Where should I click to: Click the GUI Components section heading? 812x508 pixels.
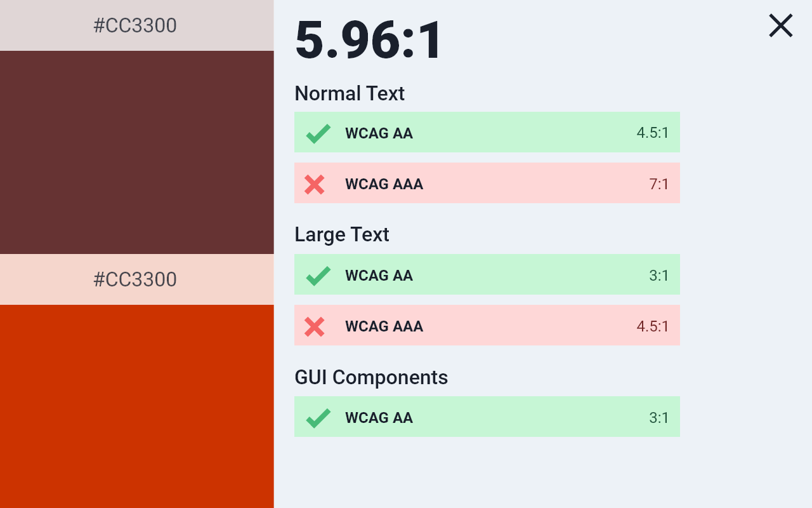pyautogui.click(x=371, y=377)
